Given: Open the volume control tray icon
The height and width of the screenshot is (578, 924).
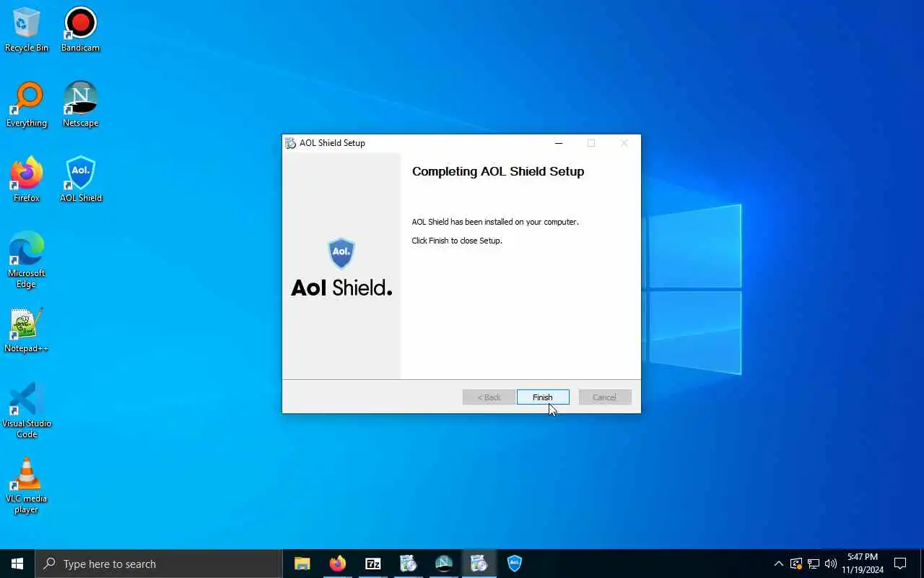Looking at the screenshot, I should point(831,564).
